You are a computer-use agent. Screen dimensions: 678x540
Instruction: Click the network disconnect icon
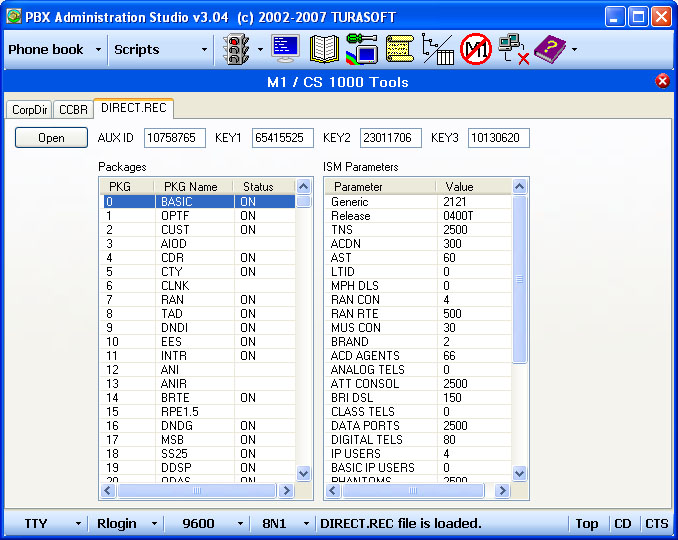[x=514, y=49]
